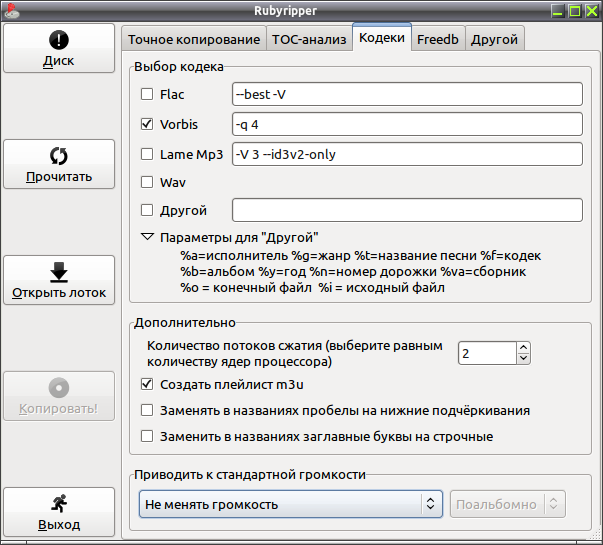Viewport: 603px width, 545px height.
Task: Click the Диск button label
Action: 59,61
